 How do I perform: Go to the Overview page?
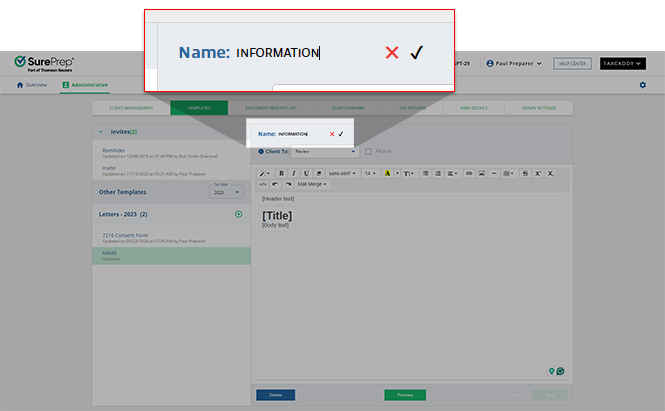tap(32, 85)
